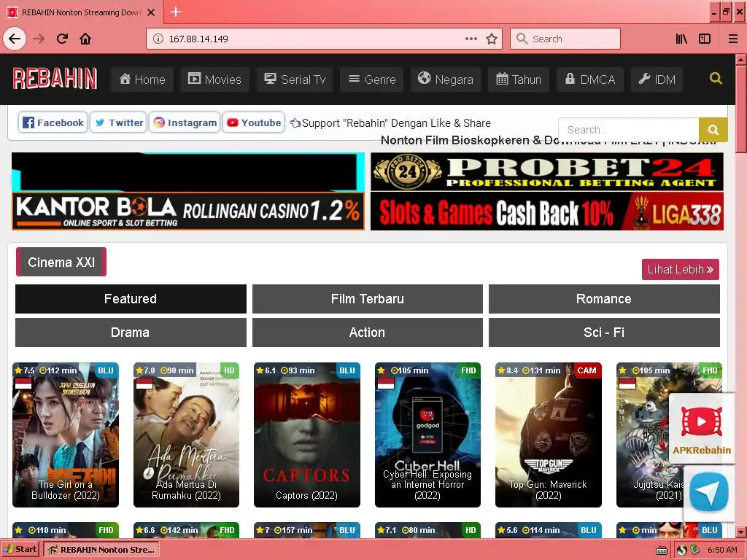747x560 pixels.
Task: Click the page vertical scrollbar up arrow
Action: pos(740,60)
